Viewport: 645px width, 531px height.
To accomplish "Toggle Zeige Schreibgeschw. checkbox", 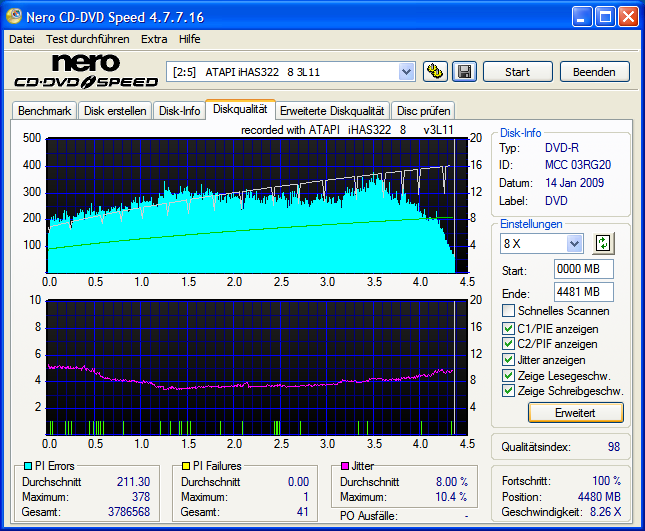I will tap(509, 391).
